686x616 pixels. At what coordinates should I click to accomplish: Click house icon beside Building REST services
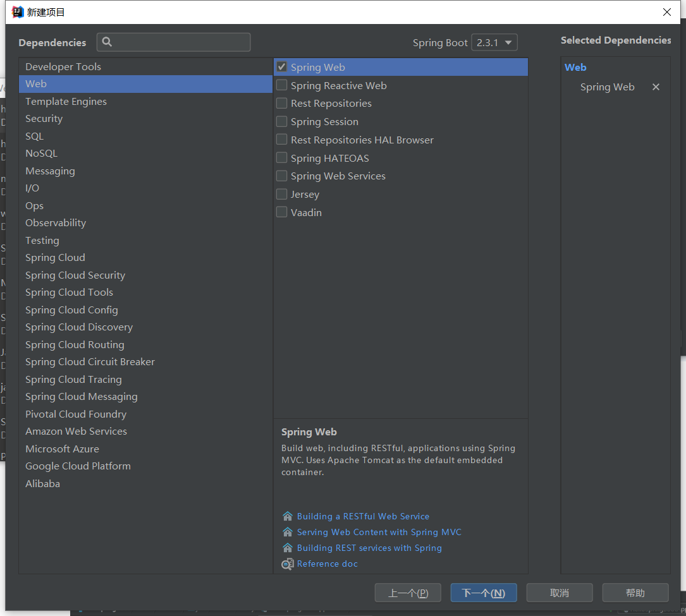click(x=288, y=548)
